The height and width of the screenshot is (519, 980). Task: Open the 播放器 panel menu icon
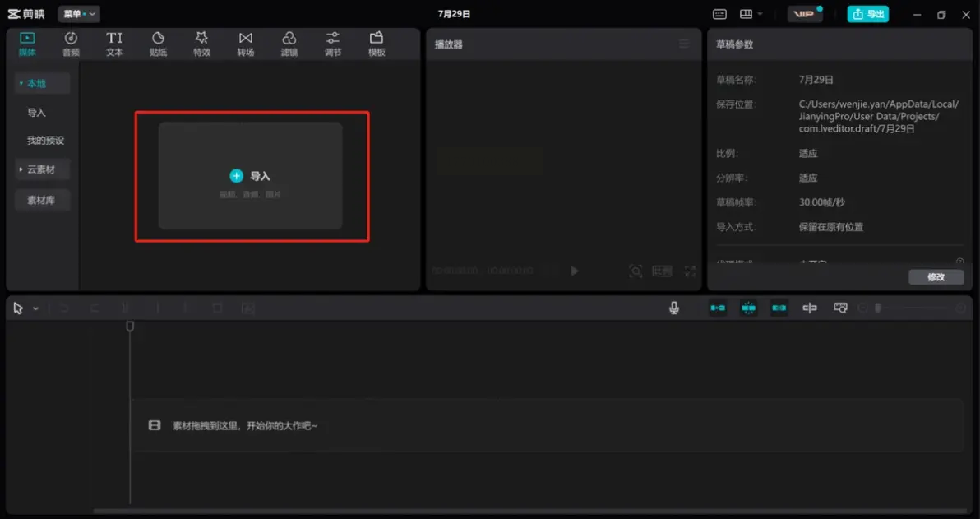coord(684,44)
